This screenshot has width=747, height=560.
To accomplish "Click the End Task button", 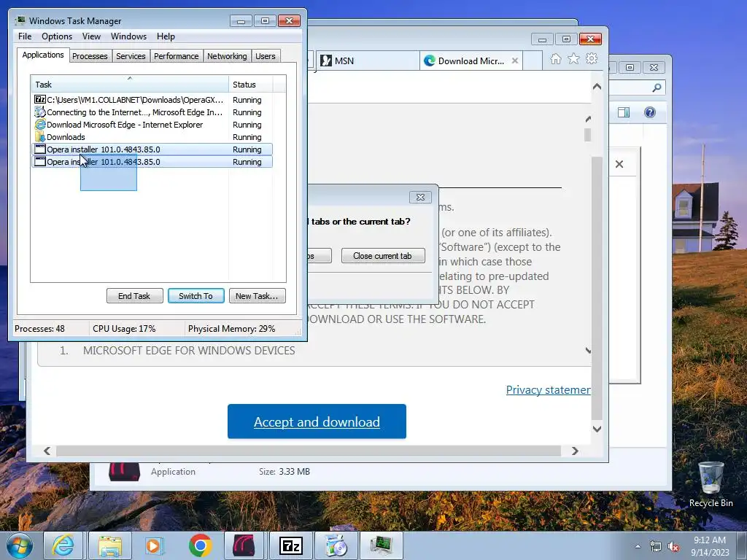I will (x=134, y=296).
